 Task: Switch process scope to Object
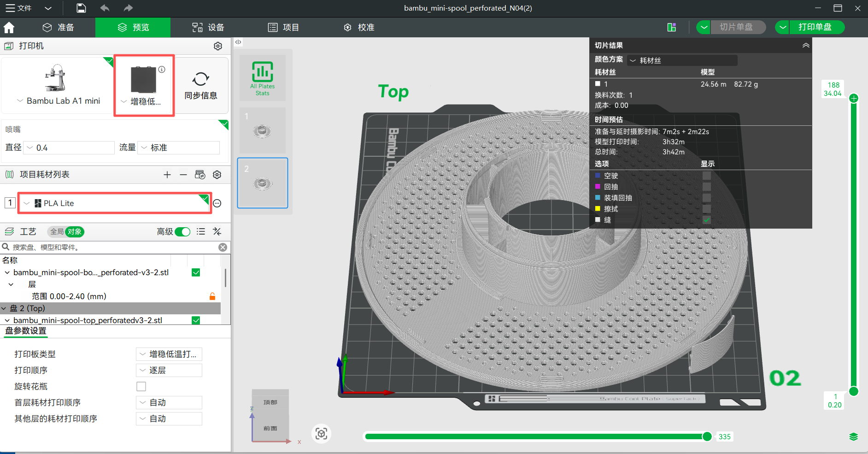tap(75, 232)
